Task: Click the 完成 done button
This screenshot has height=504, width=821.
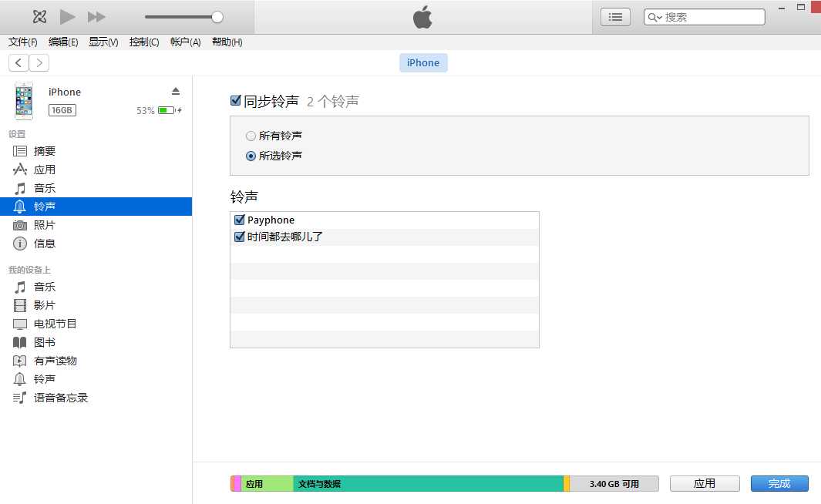Action: pyautogui.click(x=779, y=484)
